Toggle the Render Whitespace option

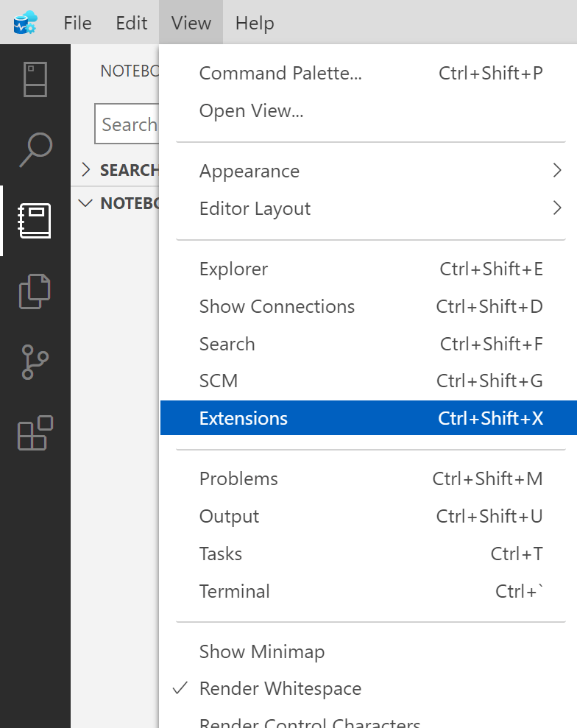(280, 689)
